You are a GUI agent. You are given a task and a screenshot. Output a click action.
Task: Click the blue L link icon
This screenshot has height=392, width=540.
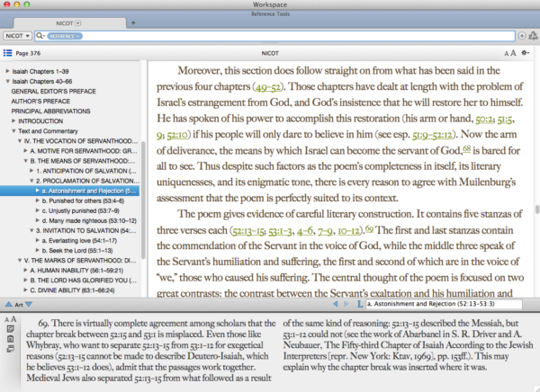click(360, 304)
